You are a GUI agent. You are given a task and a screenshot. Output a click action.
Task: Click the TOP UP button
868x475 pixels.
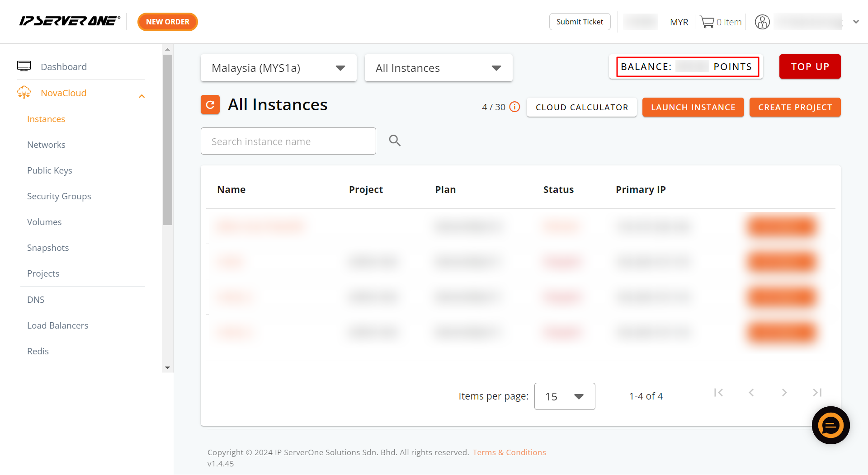point(810,66)
